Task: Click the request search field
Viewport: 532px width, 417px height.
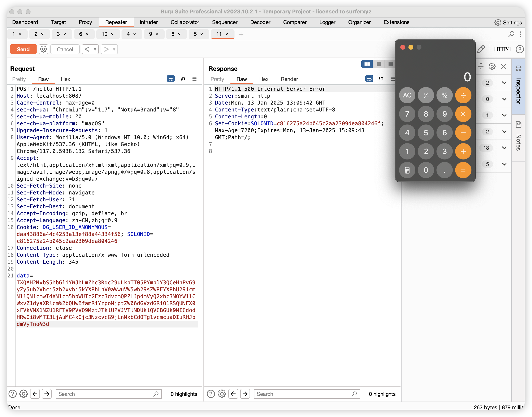Action: click(109, 394)
